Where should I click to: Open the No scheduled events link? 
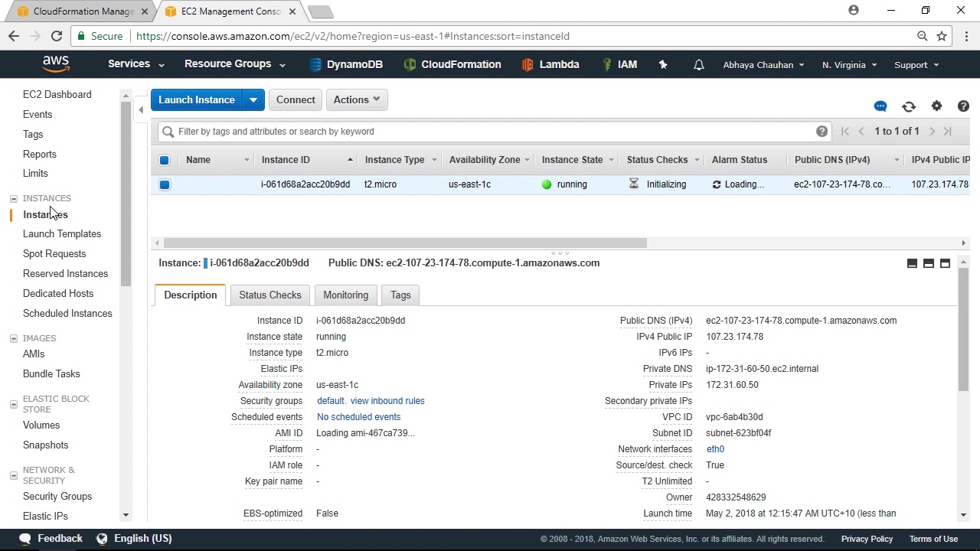click(359, 417)
